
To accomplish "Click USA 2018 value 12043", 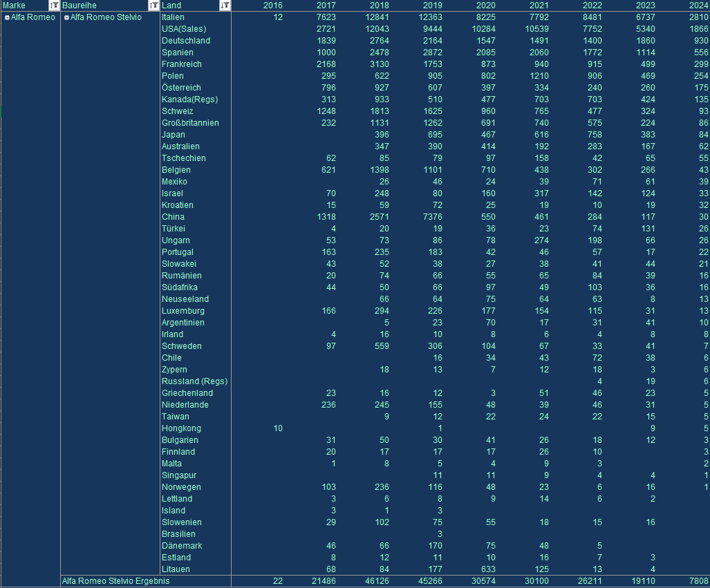I will coord(377,29).
